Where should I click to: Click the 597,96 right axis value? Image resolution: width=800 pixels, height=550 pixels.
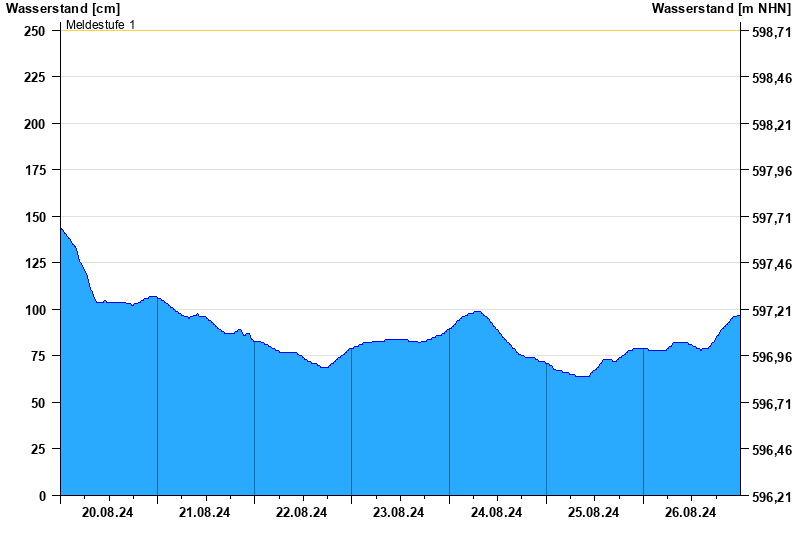[771, 172]
